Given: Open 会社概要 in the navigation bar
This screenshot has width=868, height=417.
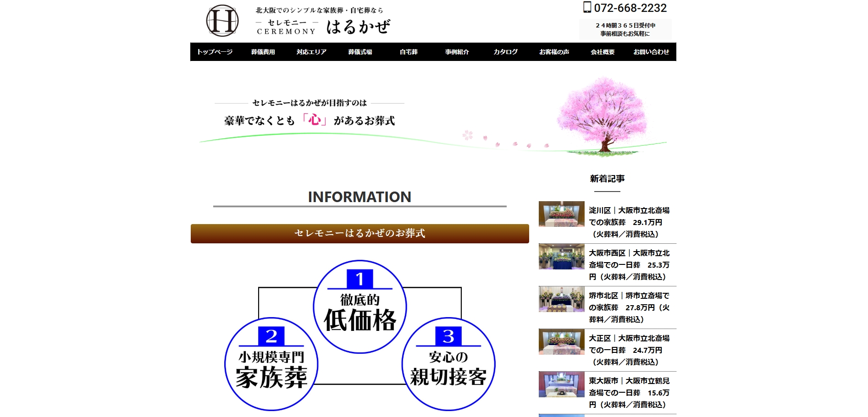Looking at the screenshot, I should (603, 52).
